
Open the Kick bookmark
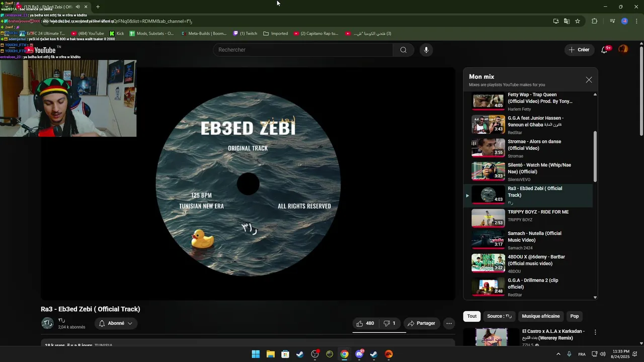(x=117, y=34)
